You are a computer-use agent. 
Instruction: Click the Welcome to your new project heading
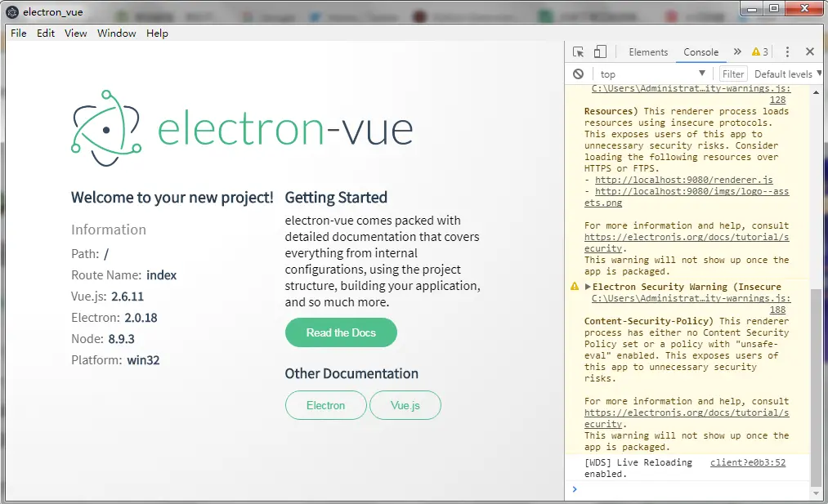172,198
